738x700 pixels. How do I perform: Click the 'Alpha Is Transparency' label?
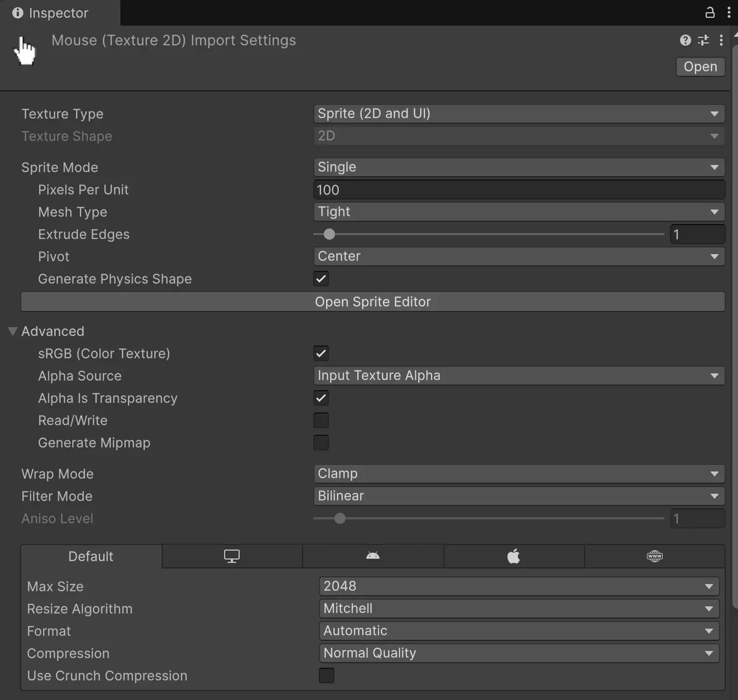(108, 398)
